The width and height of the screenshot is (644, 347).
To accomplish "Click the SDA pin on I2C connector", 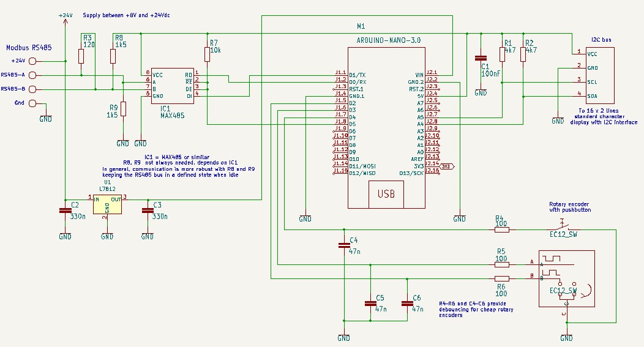I will 592,96.
